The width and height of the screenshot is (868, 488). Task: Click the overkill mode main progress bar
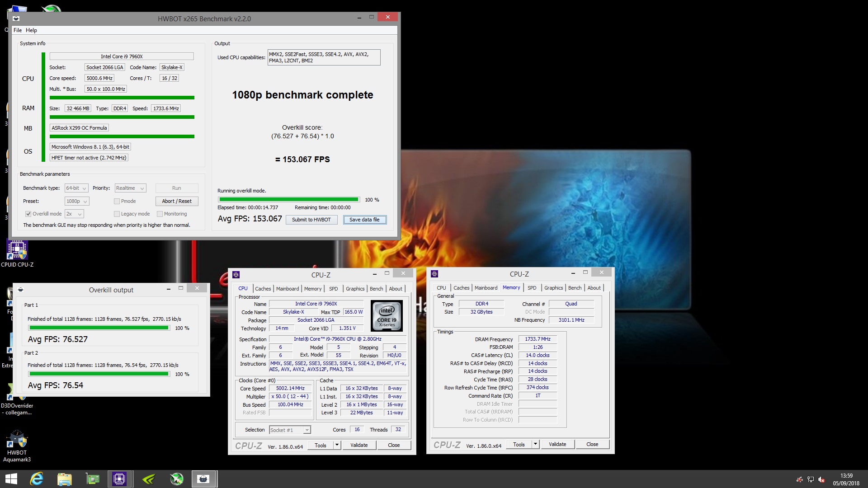[289, 199]
